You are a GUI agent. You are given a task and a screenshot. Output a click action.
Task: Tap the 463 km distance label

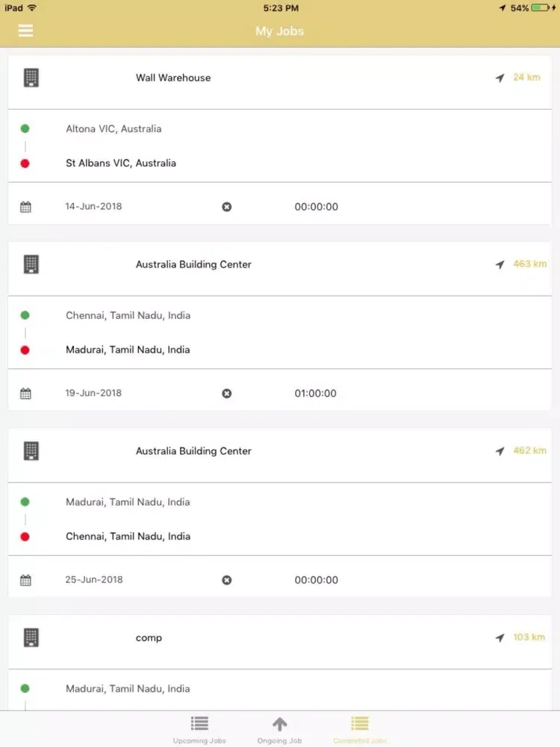click(x=530, y=264)
